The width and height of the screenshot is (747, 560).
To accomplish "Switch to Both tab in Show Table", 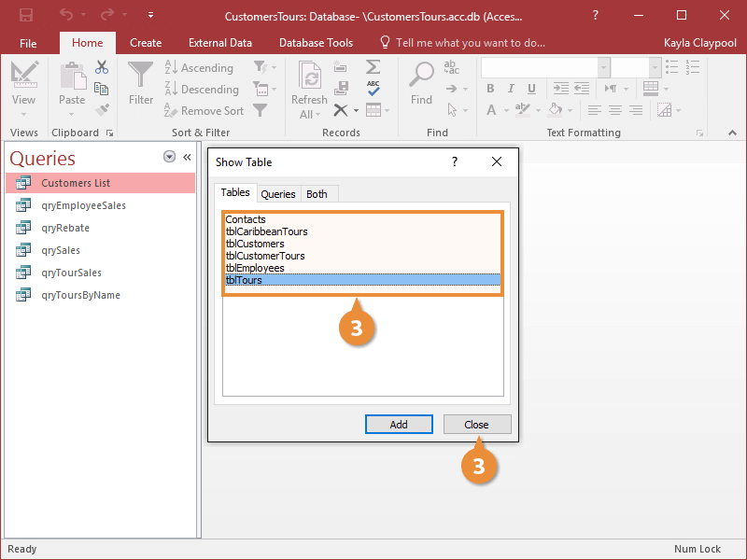I will [x=317, y=194].
